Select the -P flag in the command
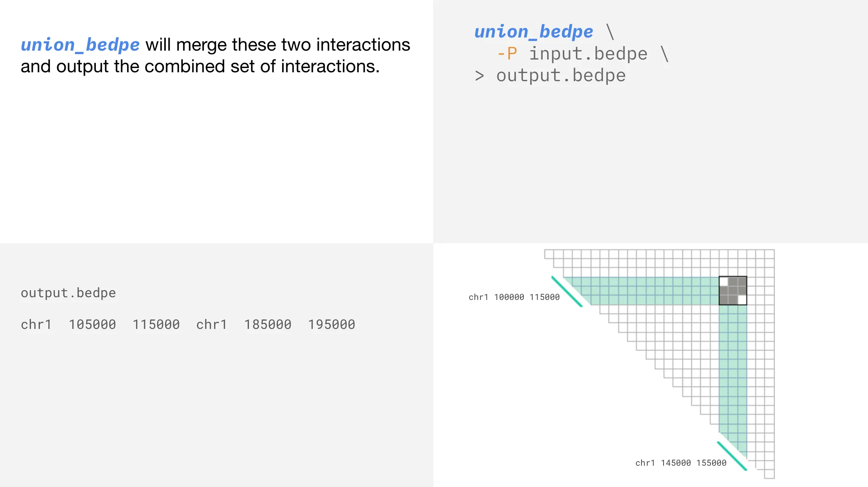 point(507,54)
